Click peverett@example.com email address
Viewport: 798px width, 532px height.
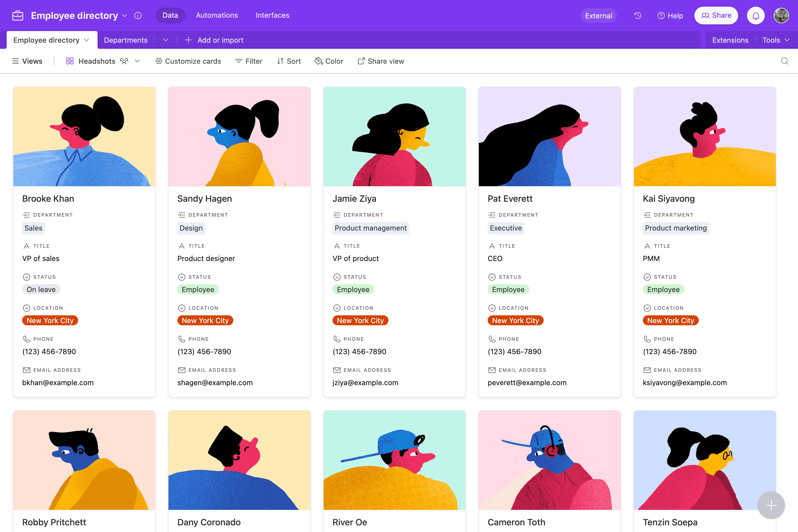[x=527, y=382]
